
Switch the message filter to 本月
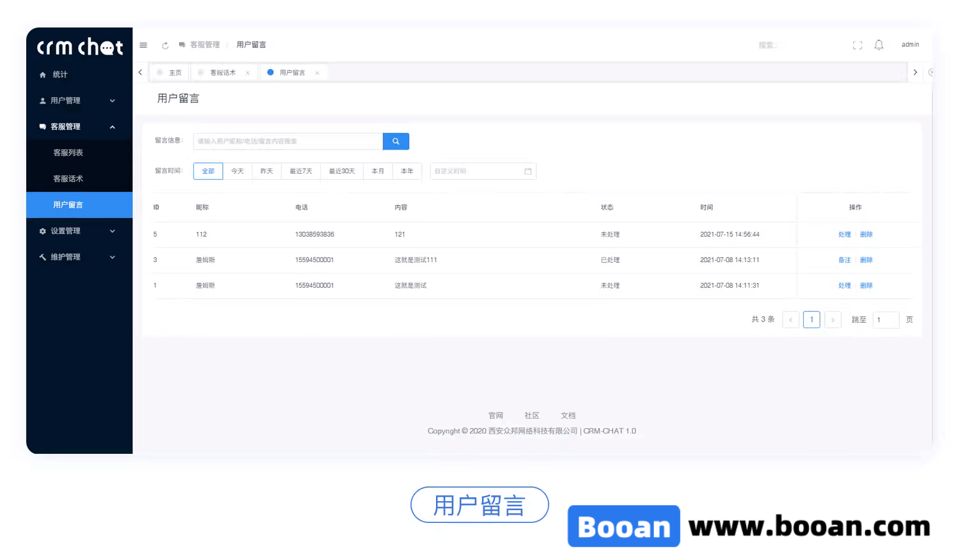[x=377, y=171]
